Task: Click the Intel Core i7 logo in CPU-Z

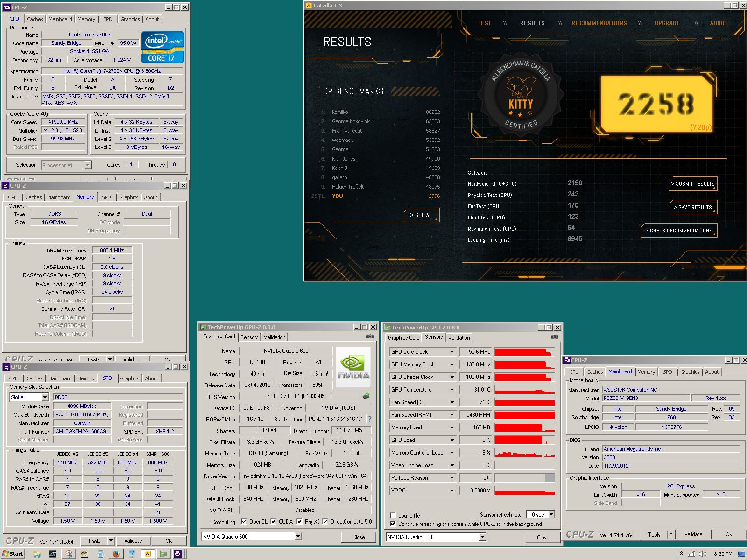Action: tap(162, 47)
